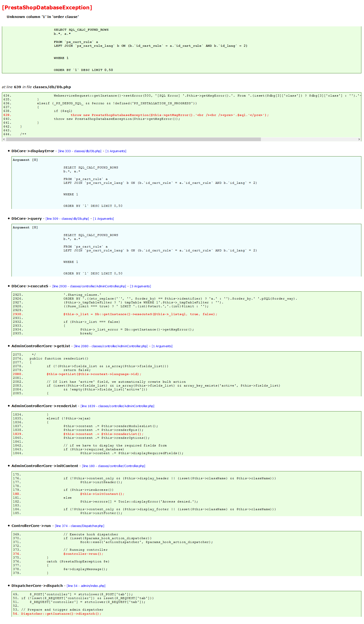The image size is (364, 624).
Task: Click the red '[PrestaShopDatabaseException]' heading
Action: coord(47,8)
